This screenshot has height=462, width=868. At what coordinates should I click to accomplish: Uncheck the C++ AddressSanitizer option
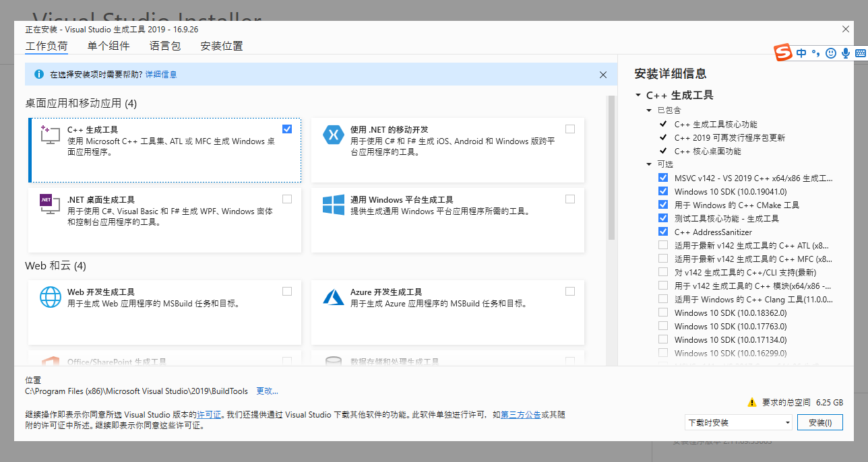pos(663,232)
